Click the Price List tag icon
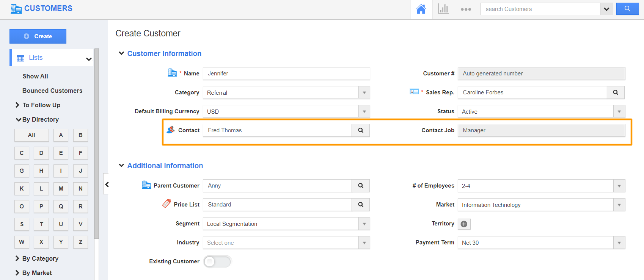 [x=166, y=203]
